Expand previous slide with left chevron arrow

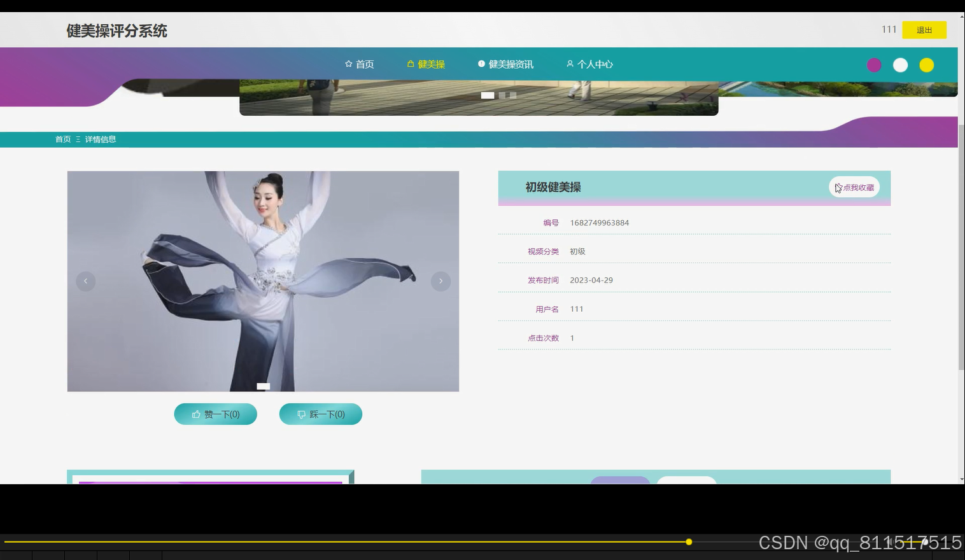[x=85, y=281]
